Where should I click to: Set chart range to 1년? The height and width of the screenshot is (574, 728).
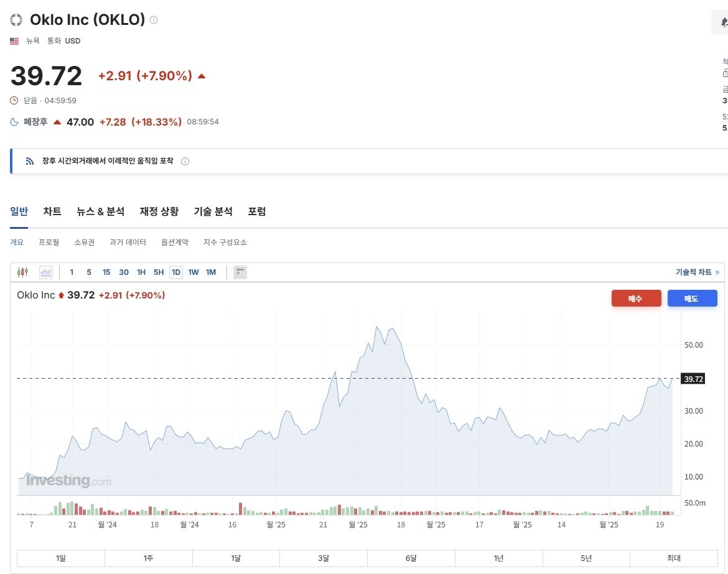click(498, 558)
